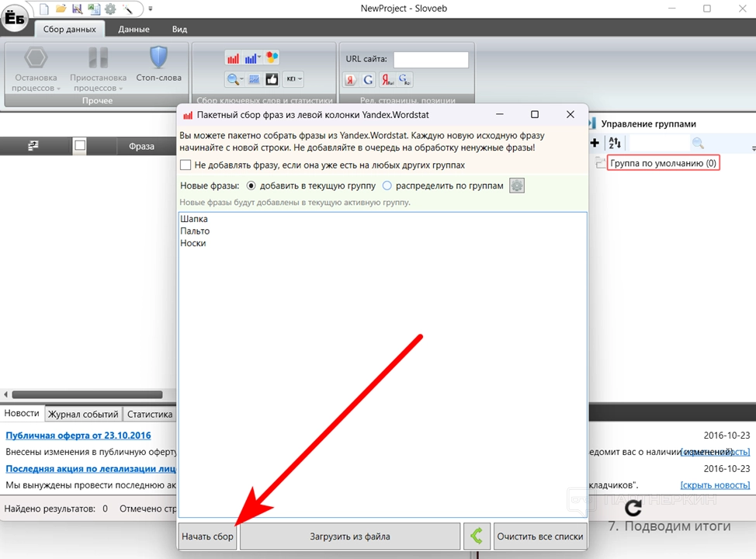The height and width of the screenshot is (559, 756).
Task: Click the thumbs-up icon in ribbon
Action: [x=272, y=79]
